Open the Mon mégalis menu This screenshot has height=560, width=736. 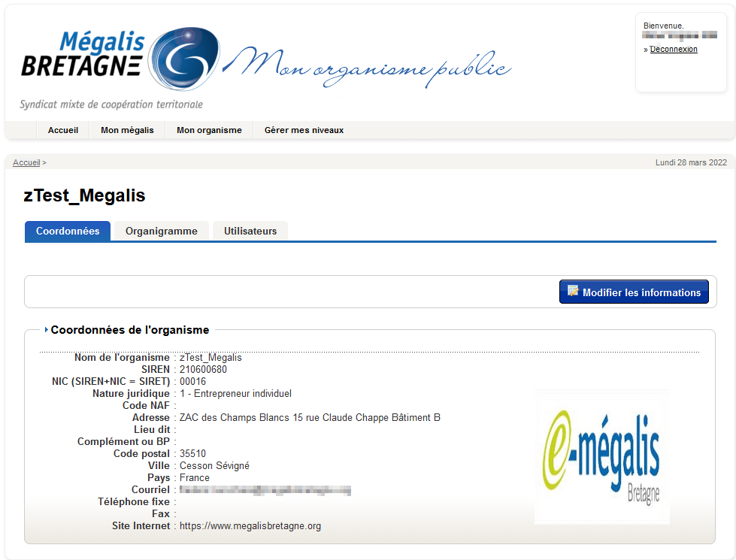(127, 130)
